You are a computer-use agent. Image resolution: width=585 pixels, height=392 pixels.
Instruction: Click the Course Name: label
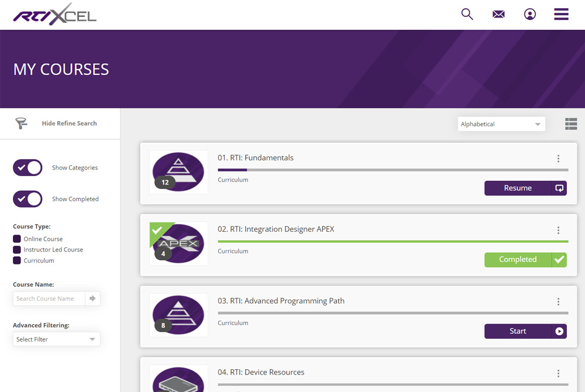[33, 284]
